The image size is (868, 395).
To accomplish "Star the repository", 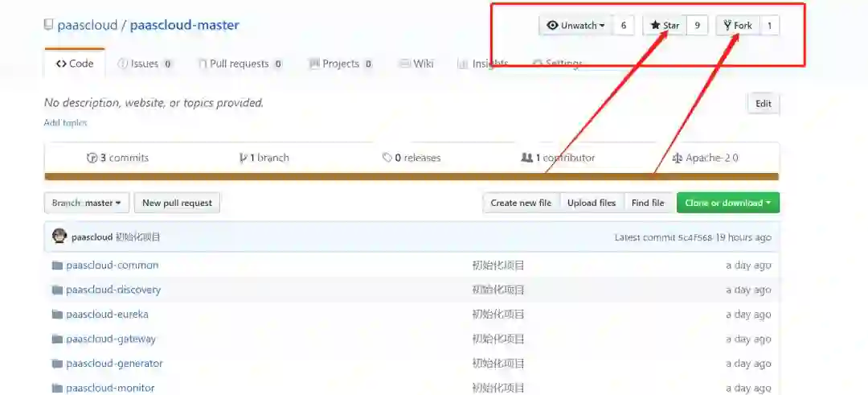I will click(665, 26).
